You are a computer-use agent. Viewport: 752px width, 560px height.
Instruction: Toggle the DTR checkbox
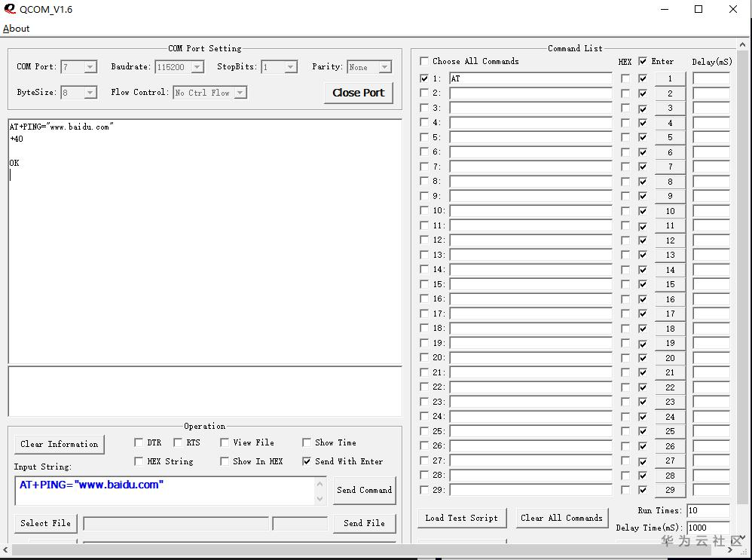139,442
